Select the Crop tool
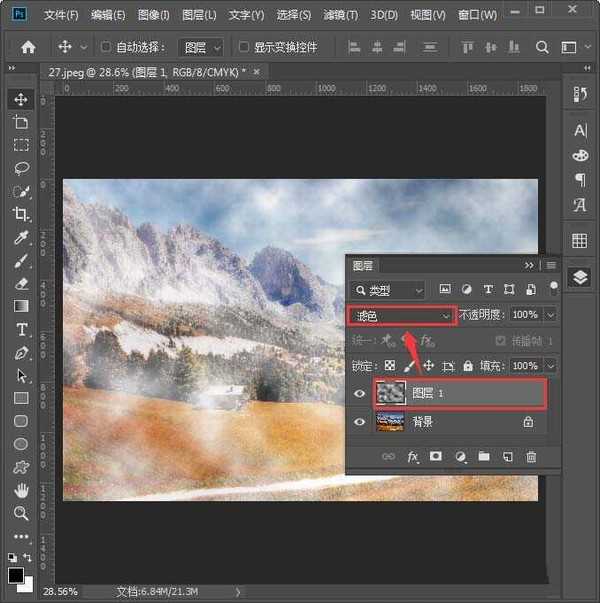600x603 pixels. pyautogui.click(x=21, y=214)
